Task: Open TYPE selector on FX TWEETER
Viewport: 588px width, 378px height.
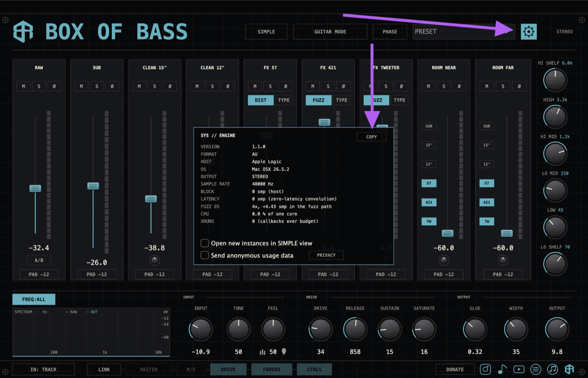Action: (400, 100)
